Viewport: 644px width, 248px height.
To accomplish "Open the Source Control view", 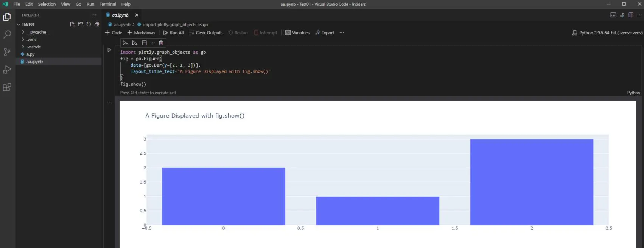I will 7,52.
